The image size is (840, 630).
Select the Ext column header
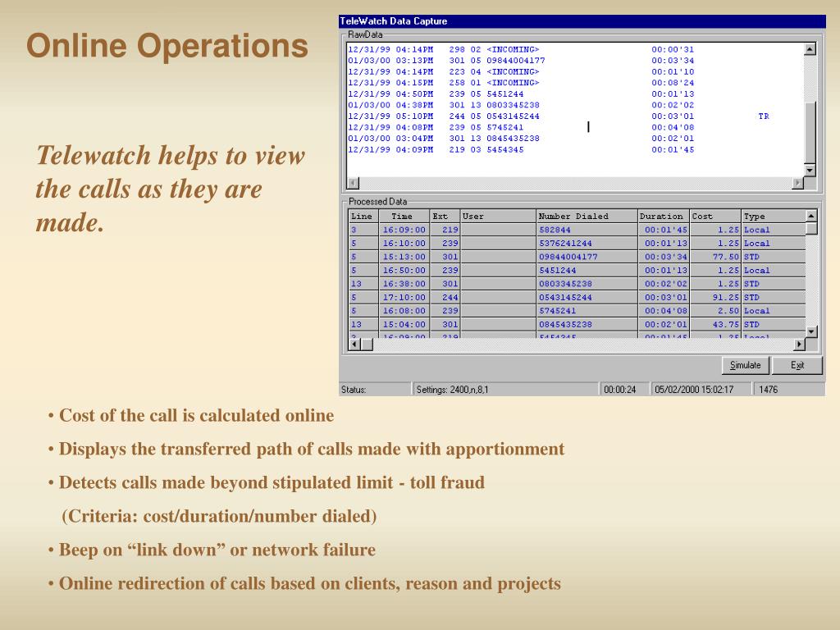pyautogui.click(x=445, y=217)
